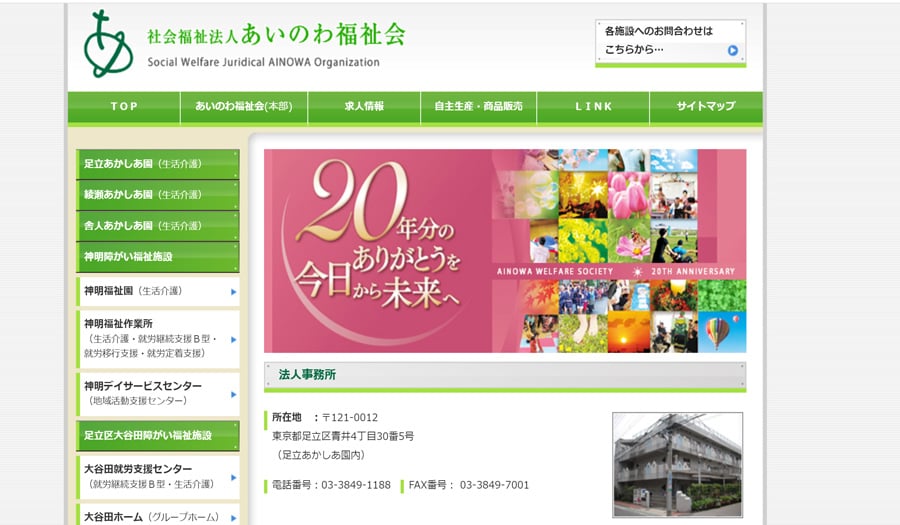Select 神明障がい福祉施設 sidebar heading

[x=158, y=257]
